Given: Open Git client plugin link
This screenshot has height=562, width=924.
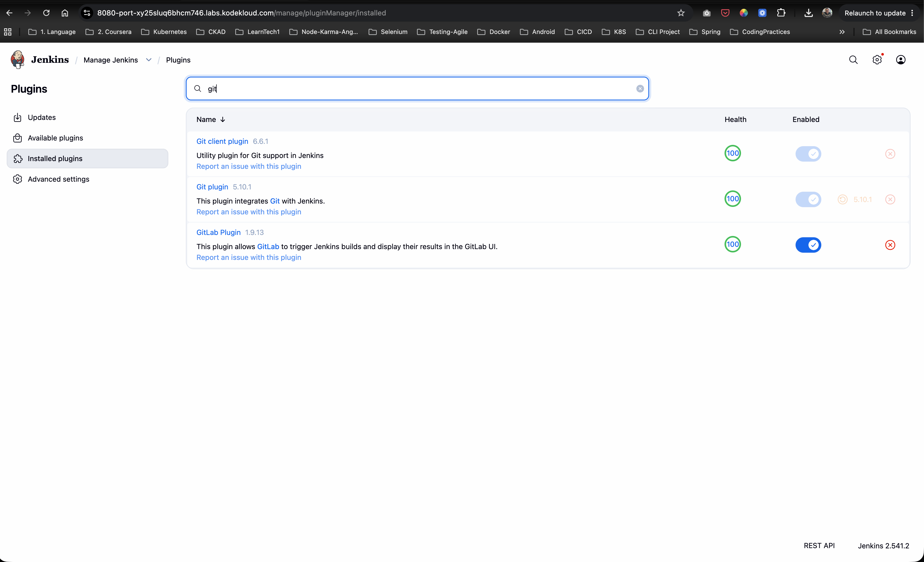Looking at the screenshot, I should click(222, 141).
